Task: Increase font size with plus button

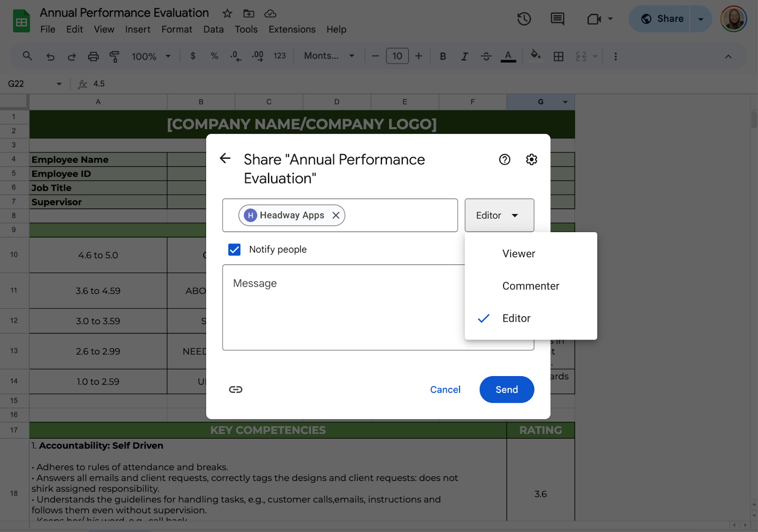Action: [418, 56]
